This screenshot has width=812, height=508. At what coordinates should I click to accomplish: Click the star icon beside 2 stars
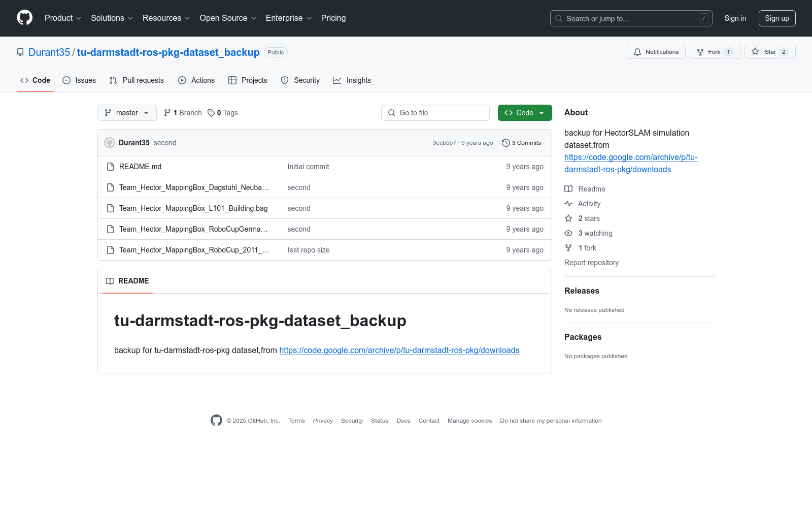click(x=568, y=218)
